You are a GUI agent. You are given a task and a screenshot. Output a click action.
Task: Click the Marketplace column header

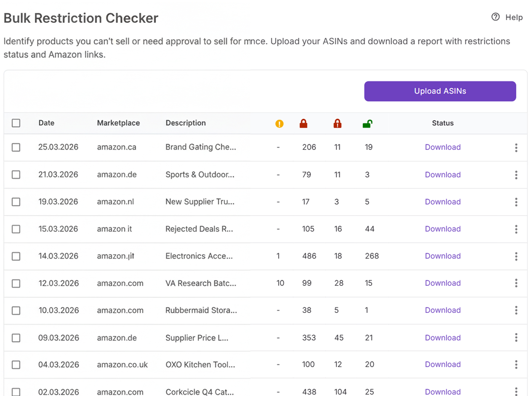(118, 123)
